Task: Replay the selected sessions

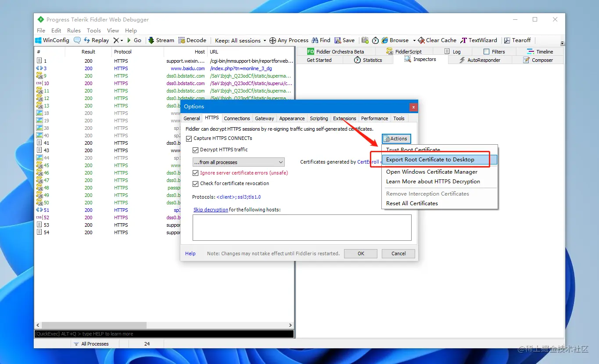Action: point(96,40)
